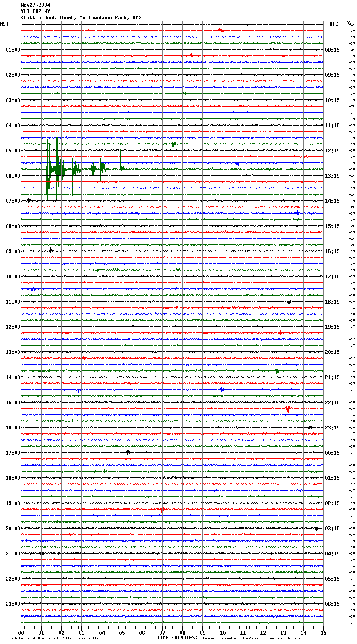This screenshot has width=357, height=644.
Task: Click the Each Vertical Division scale note
Action: [53, 639]
